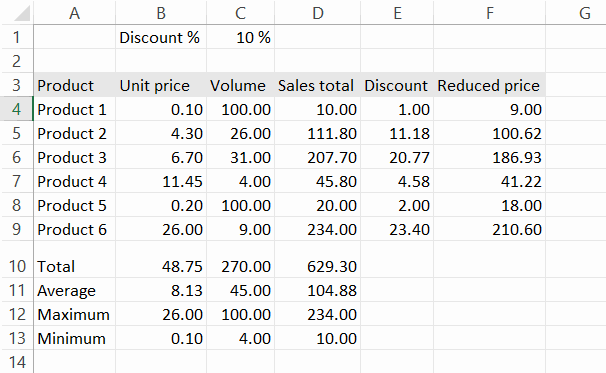Image resolution: width=606 pixels, height=373 pixels.
Task: Select row 13 header
Action: pyautogui.click(x=17, y=338)
